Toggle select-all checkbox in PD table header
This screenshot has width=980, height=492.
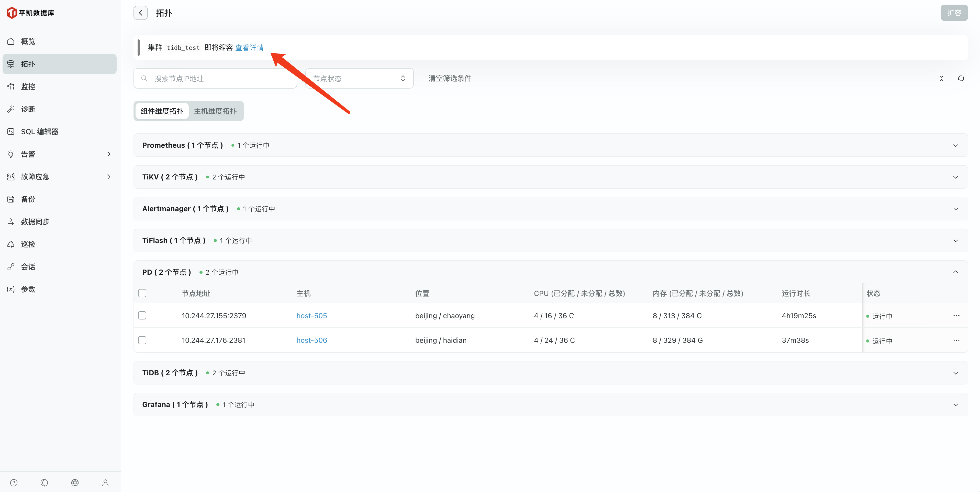[x=142, y=293]
